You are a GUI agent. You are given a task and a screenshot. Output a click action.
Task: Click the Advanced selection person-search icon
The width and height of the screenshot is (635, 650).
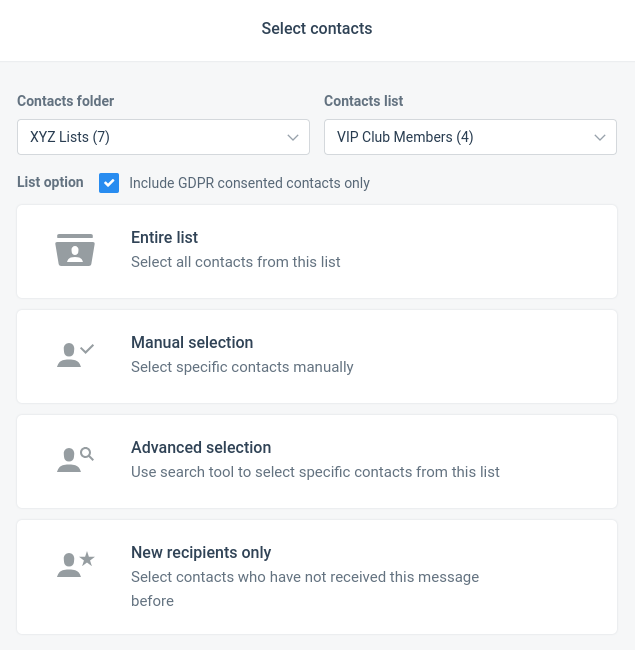(75, 460)
